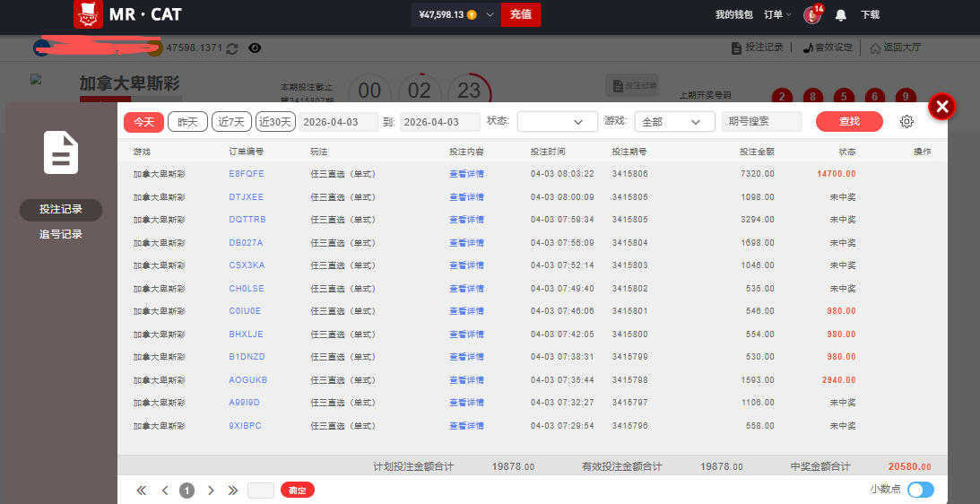Open the notification bell
The width and height of the screenshot is (980, 504).
841,15
